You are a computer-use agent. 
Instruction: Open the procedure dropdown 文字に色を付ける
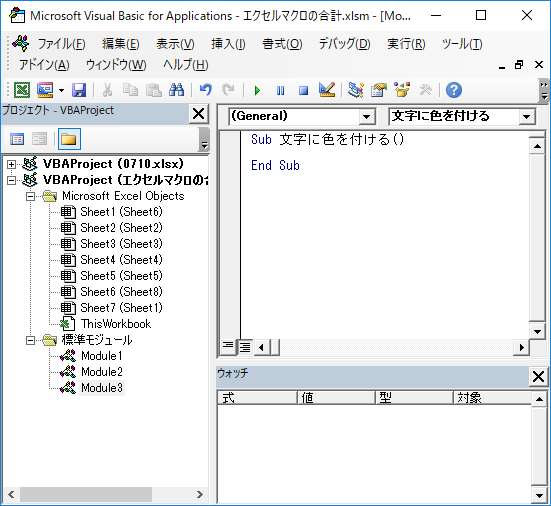coord(526,117)
